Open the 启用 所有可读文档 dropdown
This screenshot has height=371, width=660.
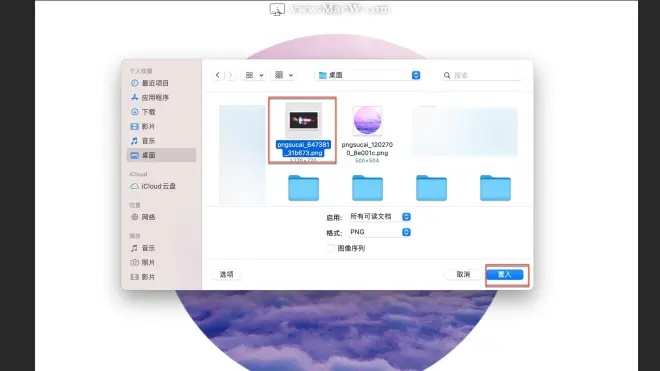(380, 216)
